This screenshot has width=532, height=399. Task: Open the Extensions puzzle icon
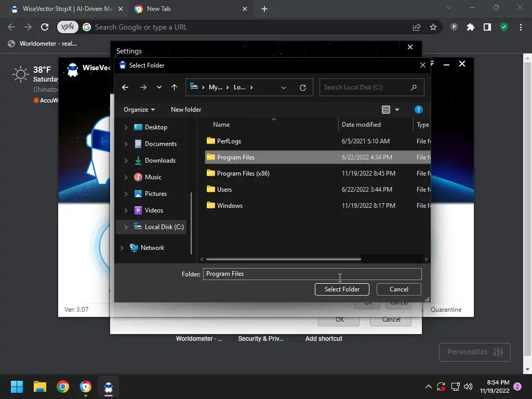[x=470, y=27]
